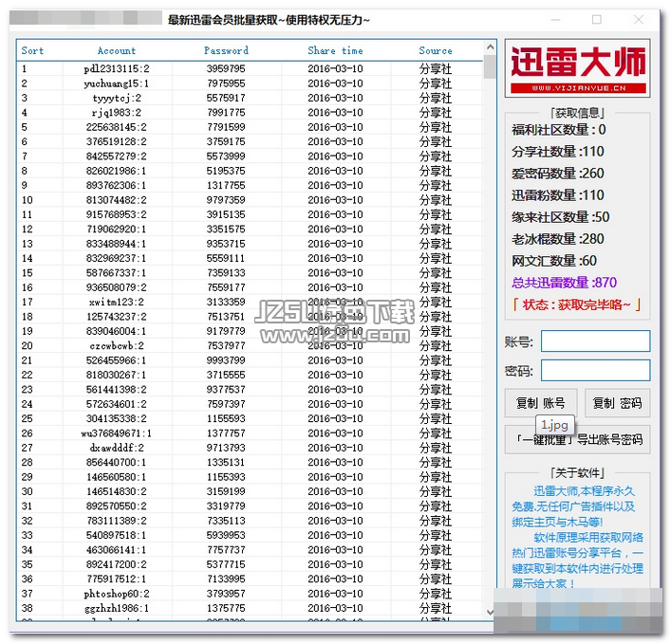The height and width of the screenshot is (644, 671).
Task: Click the 复制 账号 button
Action: pyautogui.click(x=540, y=403)
